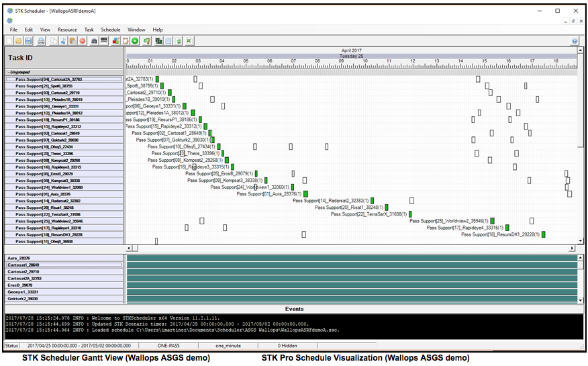Switch to the Gantt view icon

(x=158, y=41)
